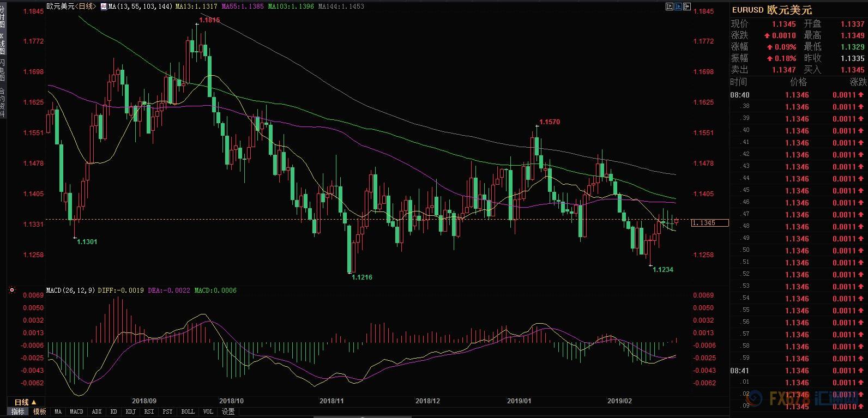Click the DIFF:-0.0019 value
The image size is (868, 418).
pyautogui.click(x=121, y=290)
